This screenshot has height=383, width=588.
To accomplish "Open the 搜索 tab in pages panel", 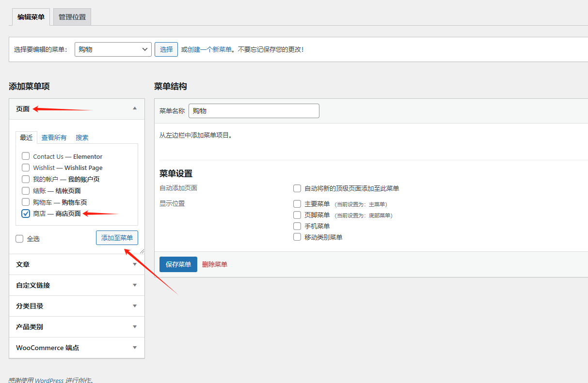I will click(x=81, y=137).
